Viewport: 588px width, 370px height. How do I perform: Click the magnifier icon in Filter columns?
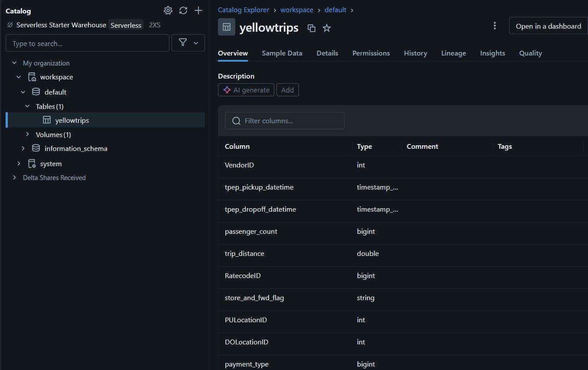pos(236,121)
